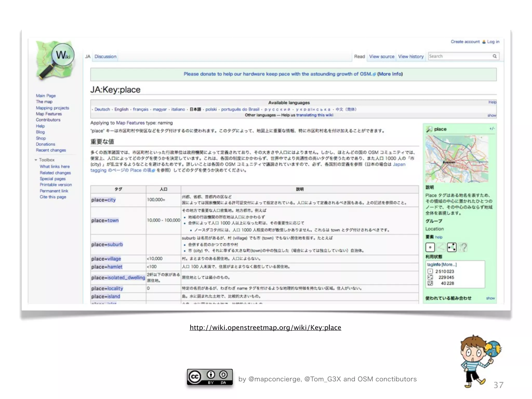Click the Bremen map thumbnail
Image resolution: width=532 pixels, height=399 pixels.
(x=457, y=159)
